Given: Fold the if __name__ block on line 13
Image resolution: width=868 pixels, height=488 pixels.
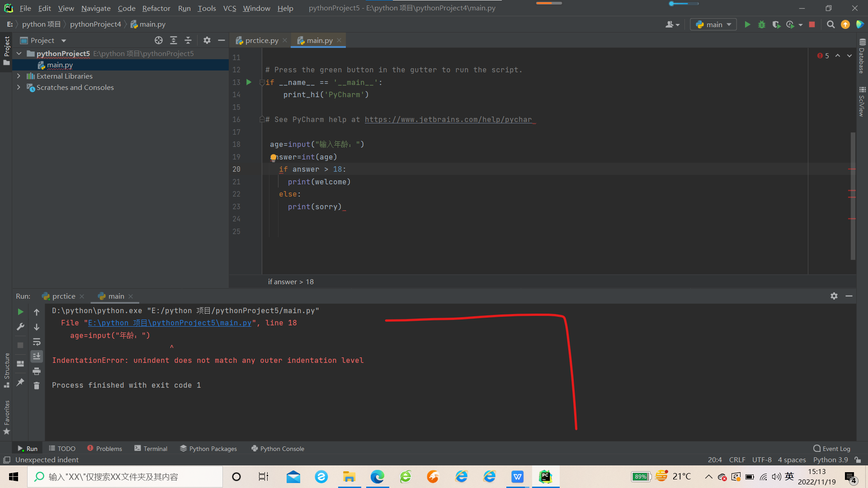Looking at the screenshot, I should pyautogui.click(x=262, y=83).
